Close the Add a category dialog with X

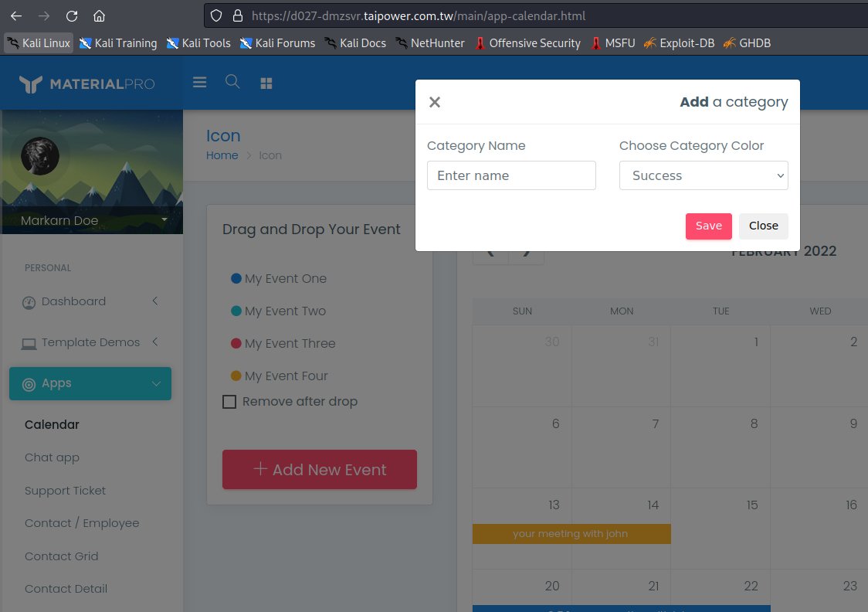[435, 102]
